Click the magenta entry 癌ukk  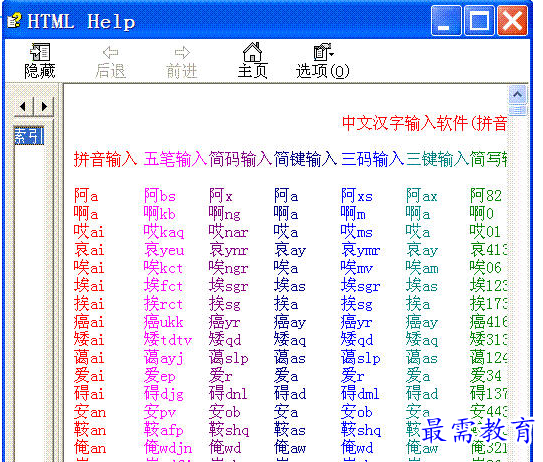[x=163, y=322]
